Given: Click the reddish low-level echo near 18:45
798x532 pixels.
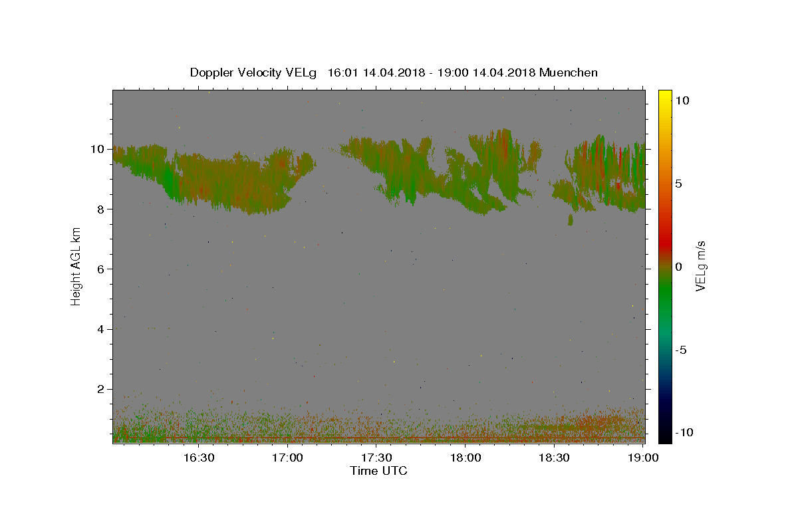Looking at the screenshot, I should [598, 422].
